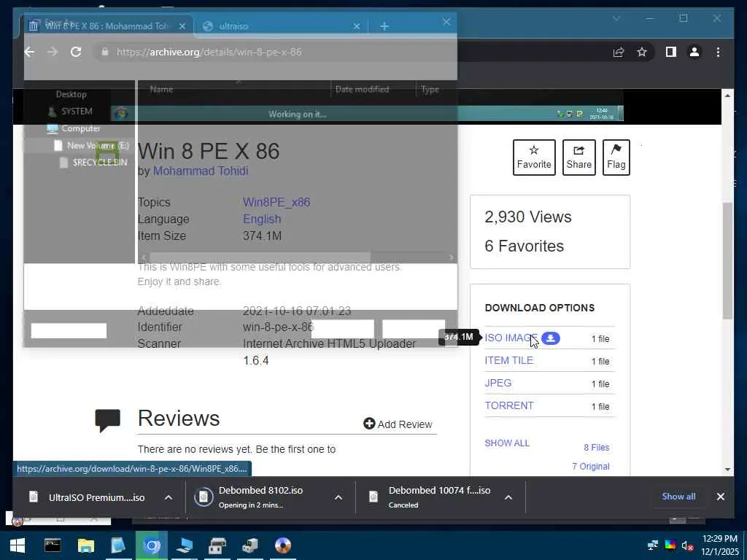Bookmark this page with the star

[x=642, y=52]
